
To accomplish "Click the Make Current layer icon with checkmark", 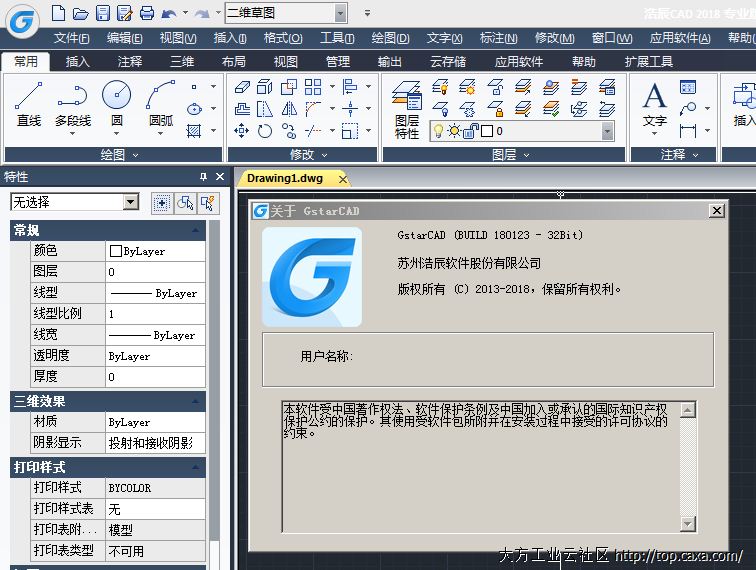I will click(551, 109).
